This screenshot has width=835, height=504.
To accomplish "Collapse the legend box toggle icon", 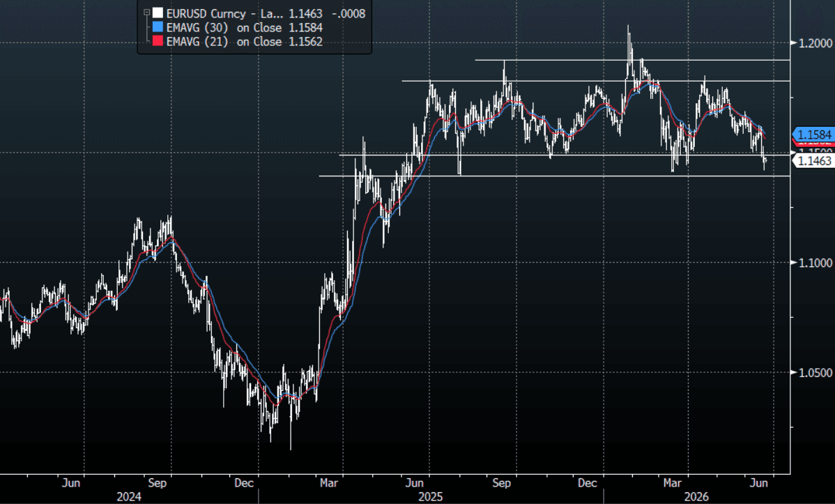I will 146,13.
